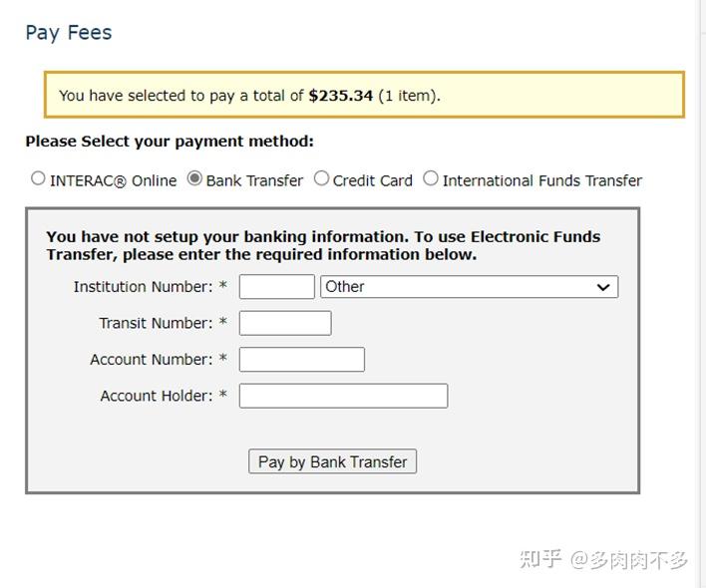Click the Institution Number label
This screenshot has height=588, width=706.
point(143,287)
